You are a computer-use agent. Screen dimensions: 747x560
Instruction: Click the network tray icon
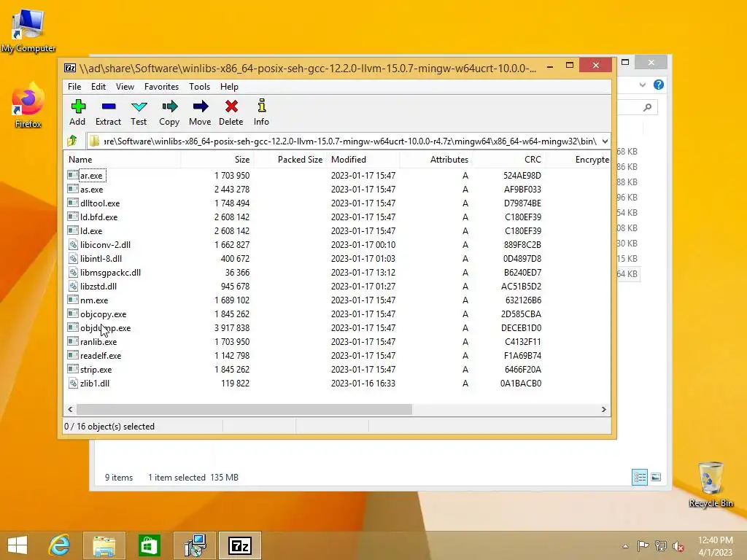pyautogui.click(x=660, y=546)
